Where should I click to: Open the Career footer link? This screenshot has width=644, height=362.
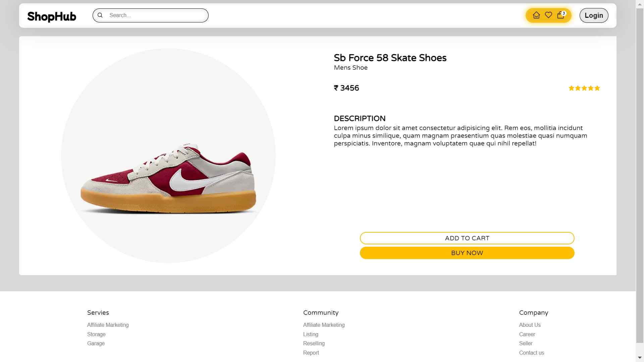(x=527, y=334)
